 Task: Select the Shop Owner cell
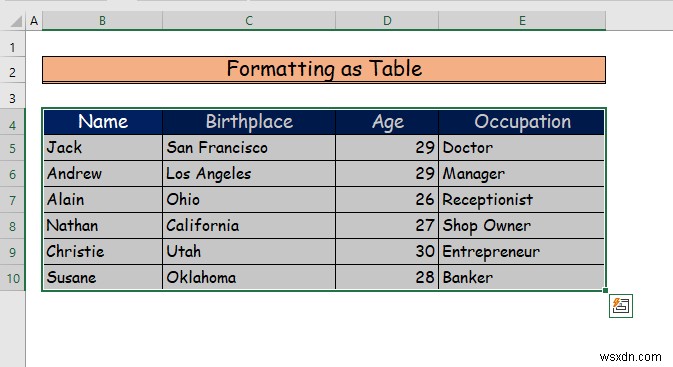click(521, 226)
